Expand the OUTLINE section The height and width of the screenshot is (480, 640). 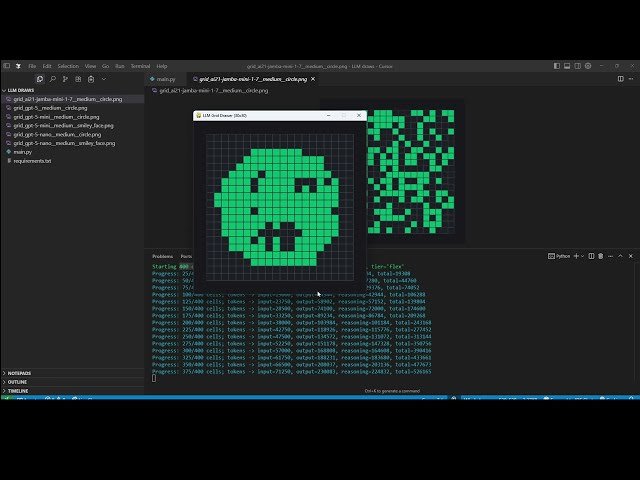(x=18, y=381)
